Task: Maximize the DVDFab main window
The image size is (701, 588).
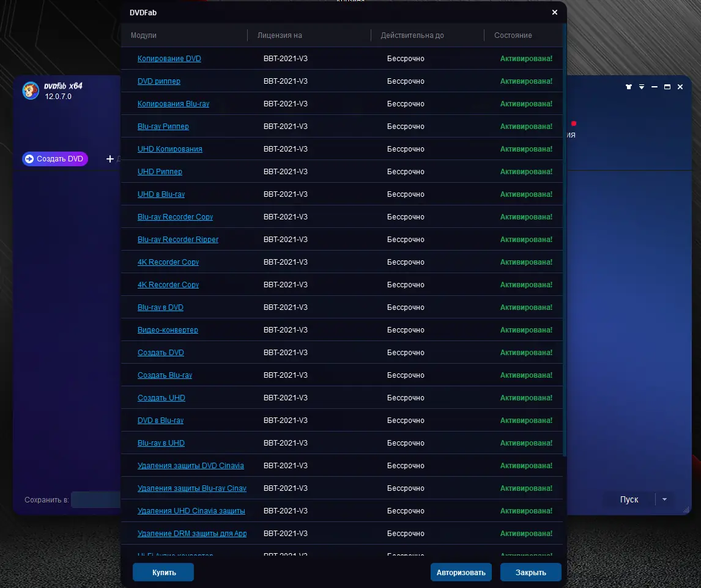Action: (x=667, y=87)
